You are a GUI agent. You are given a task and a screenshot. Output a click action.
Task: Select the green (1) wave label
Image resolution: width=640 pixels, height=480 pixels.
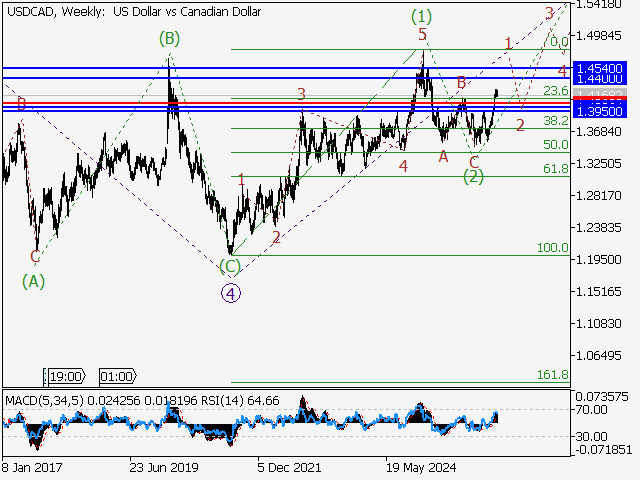[x=421, y=16]
